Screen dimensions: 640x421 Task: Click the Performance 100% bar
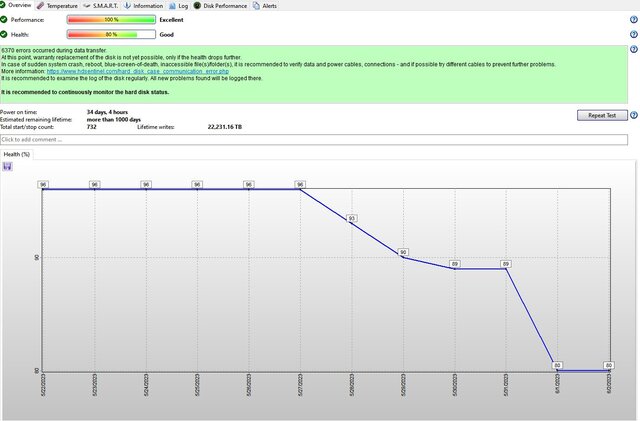point(111,20)
